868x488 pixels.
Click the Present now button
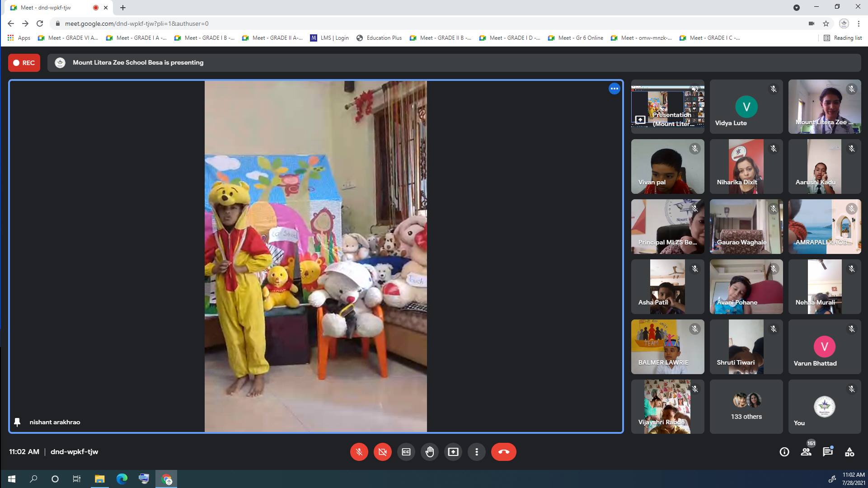(x=453, y=452)
